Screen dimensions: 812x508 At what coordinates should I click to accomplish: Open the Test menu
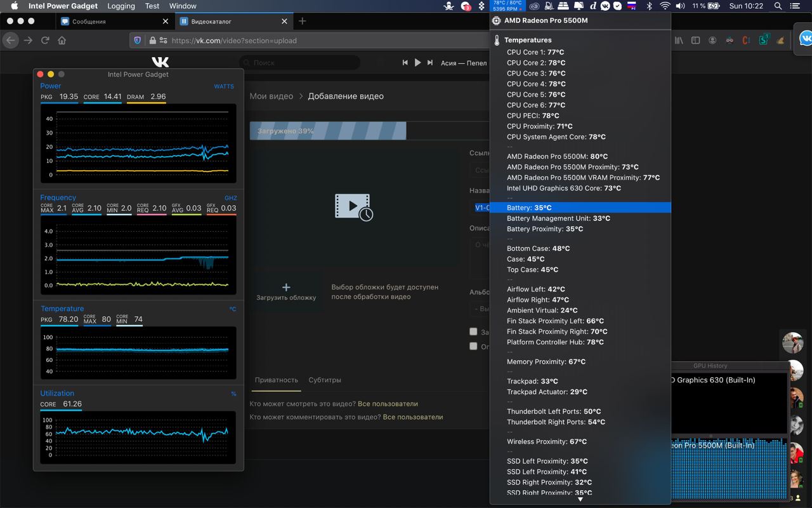152,6
